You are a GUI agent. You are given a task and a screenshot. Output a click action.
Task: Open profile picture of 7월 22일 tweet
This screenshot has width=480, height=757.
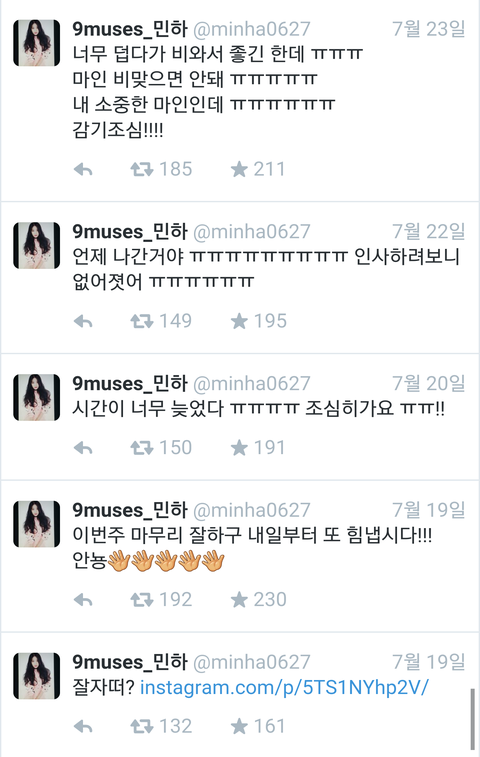pos(37,245)
